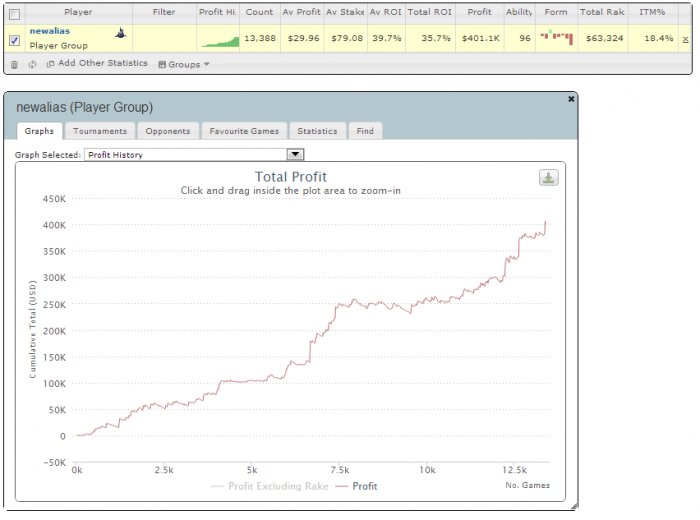Click the trash delete icon

click(14, 65)
